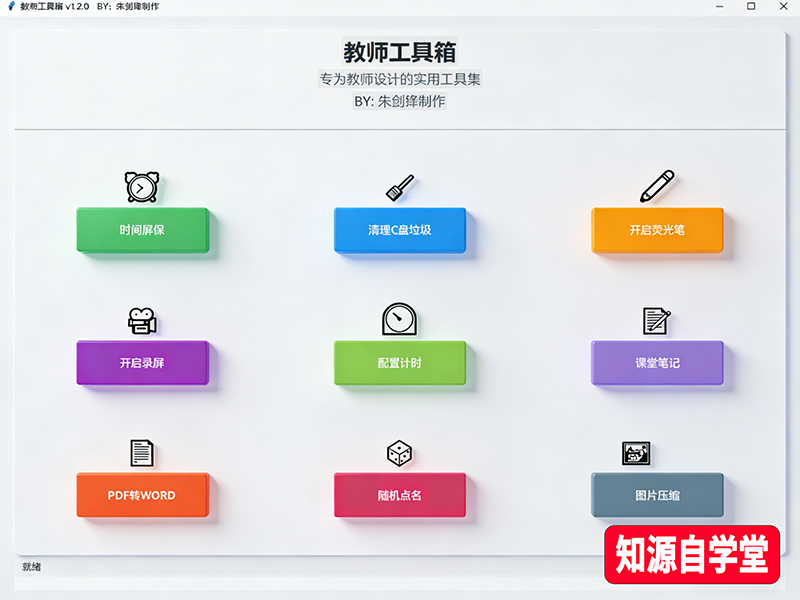Click the dice icon for random roll call
The height and width of the screenshot is (600, 800).
[400, 453]
